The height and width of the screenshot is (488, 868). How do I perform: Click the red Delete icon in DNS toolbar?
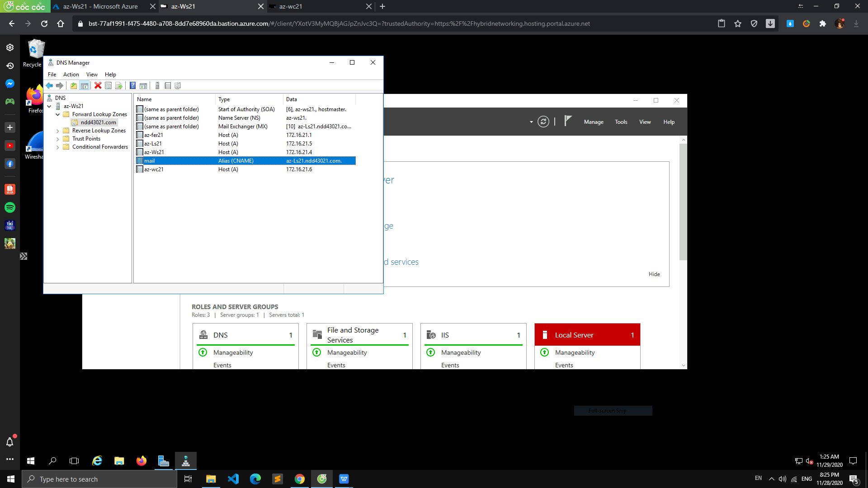[x=98, y=85]
